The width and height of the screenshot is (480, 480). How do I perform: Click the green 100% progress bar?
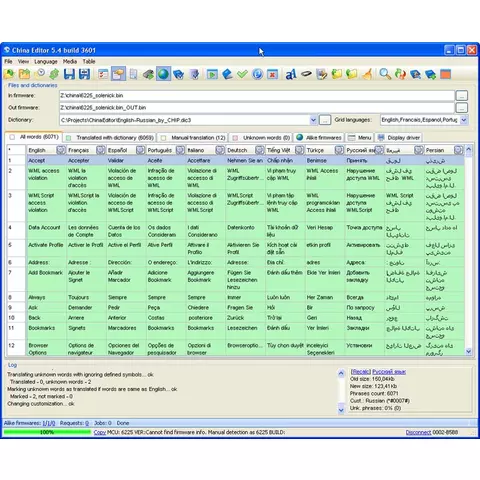pyautogui.click(x=47, y=432)
